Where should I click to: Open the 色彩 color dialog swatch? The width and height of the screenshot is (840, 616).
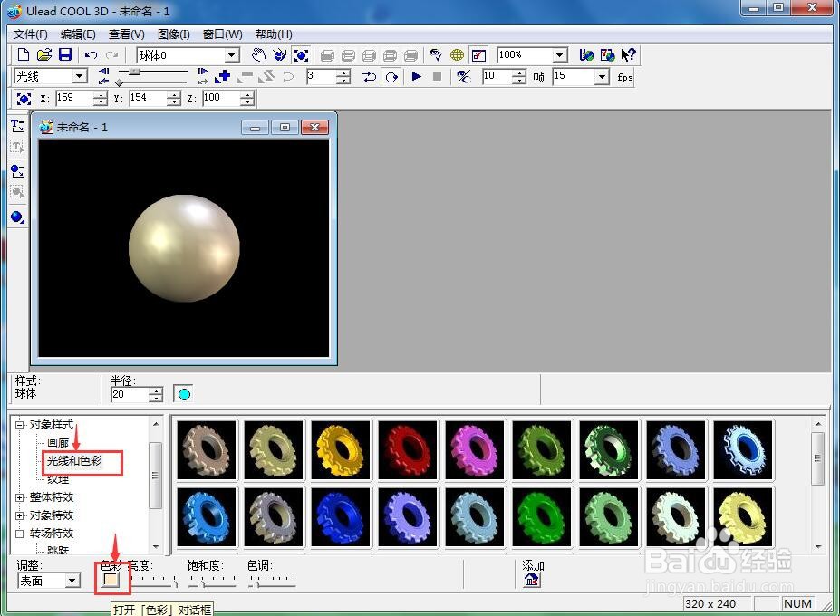[x=111, y=580]
